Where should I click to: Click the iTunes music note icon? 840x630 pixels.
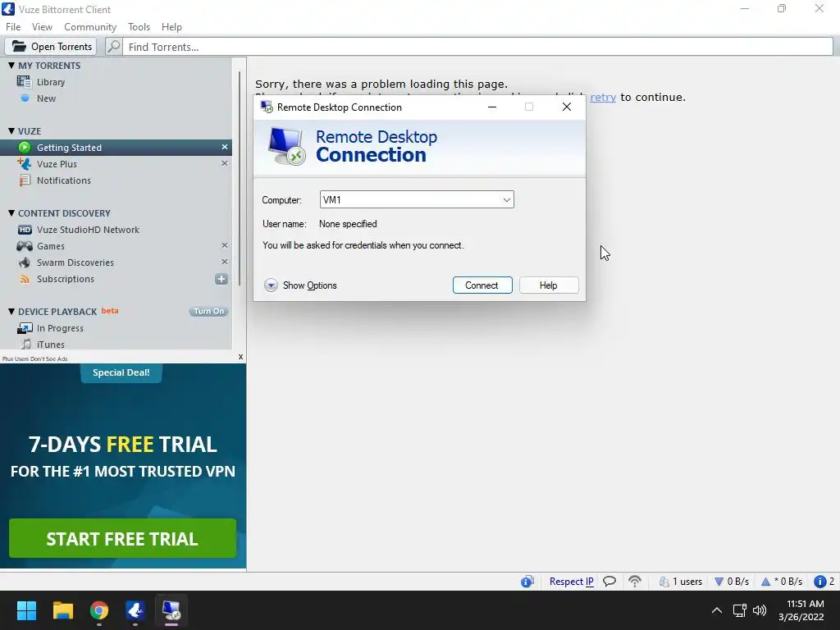25,345
